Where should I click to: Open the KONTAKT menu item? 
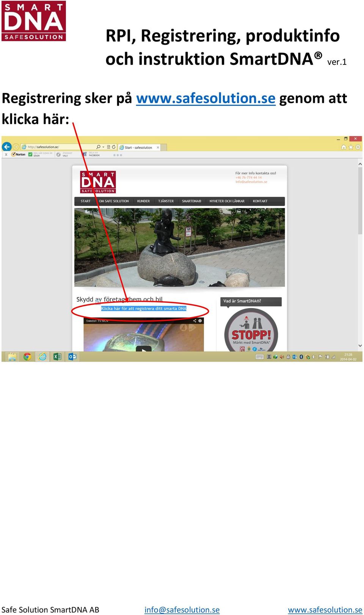pos(260,201)
